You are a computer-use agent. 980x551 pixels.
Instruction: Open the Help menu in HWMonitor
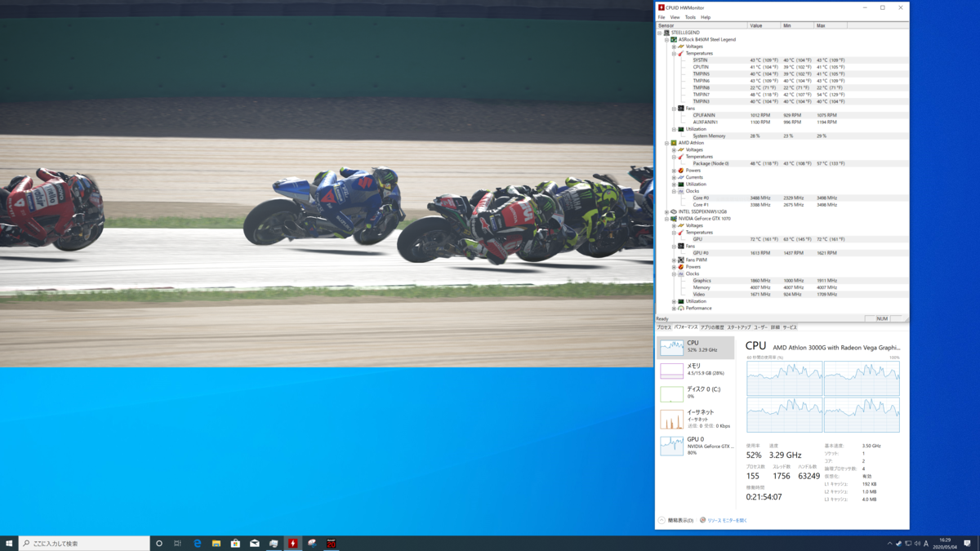pyautogui.click(x=706, y=17)
